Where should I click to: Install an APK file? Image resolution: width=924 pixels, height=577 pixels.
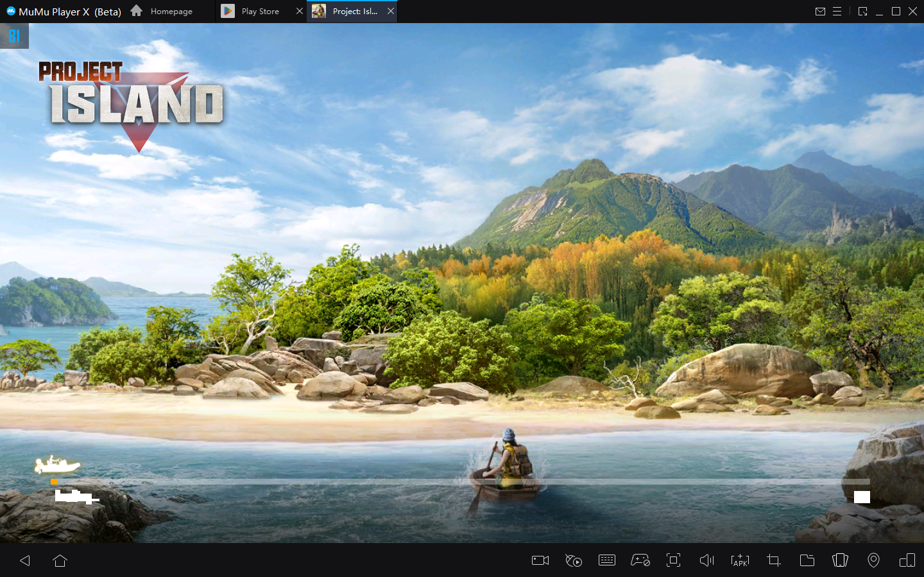click(740, 560)
